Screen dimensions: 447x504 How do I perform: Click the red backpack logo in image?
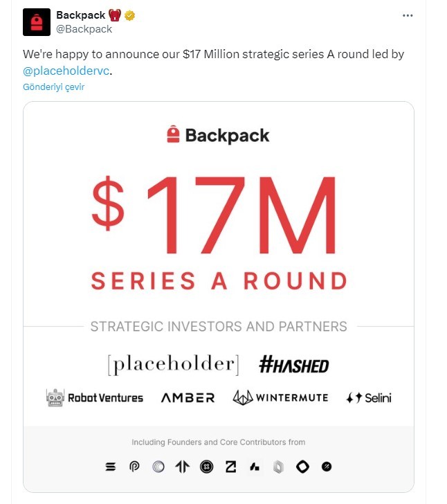(x=173, y=134)
